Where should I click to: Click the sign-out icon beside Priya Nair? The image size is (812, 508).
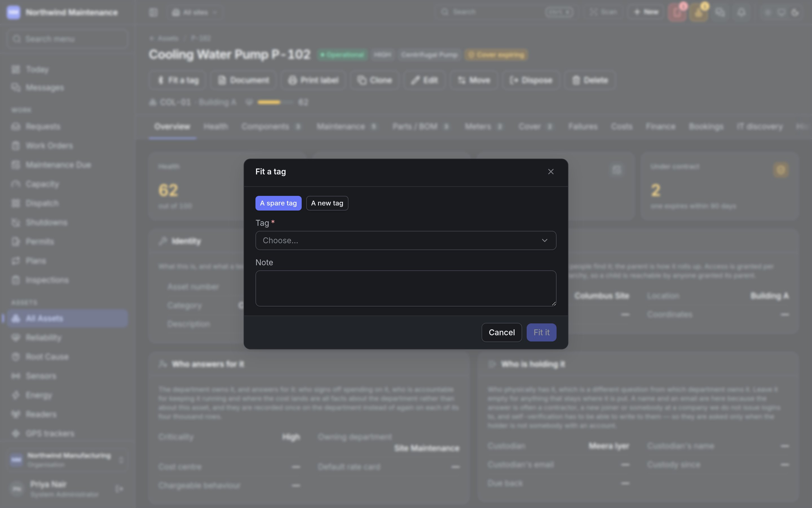(119, 489)
